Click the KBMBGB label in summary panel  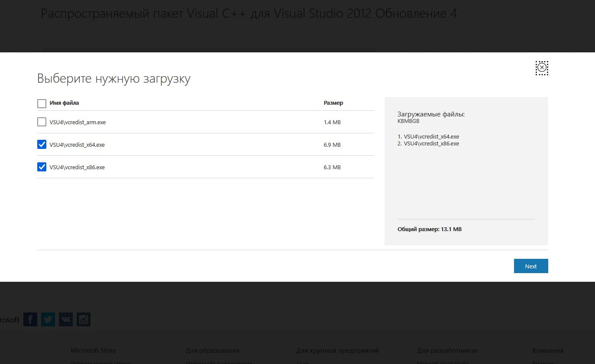[408, 121]
